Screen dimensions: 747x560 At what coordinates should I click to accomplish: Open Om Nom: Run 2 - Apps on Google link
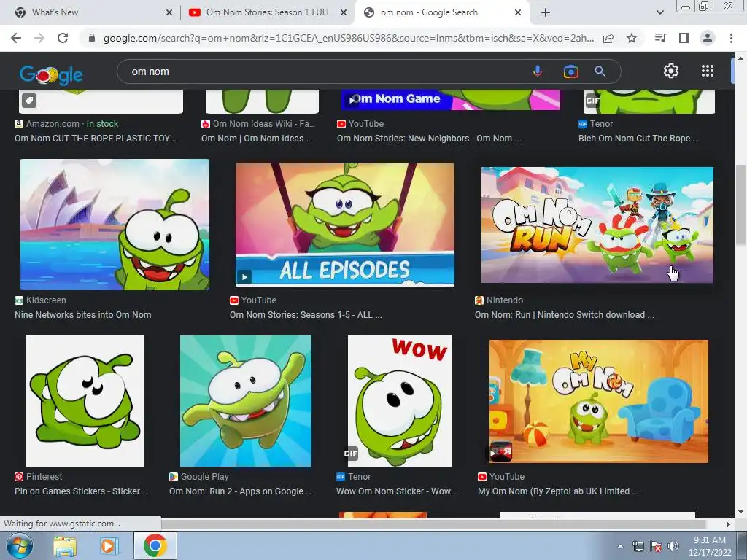tap(240, 491)
